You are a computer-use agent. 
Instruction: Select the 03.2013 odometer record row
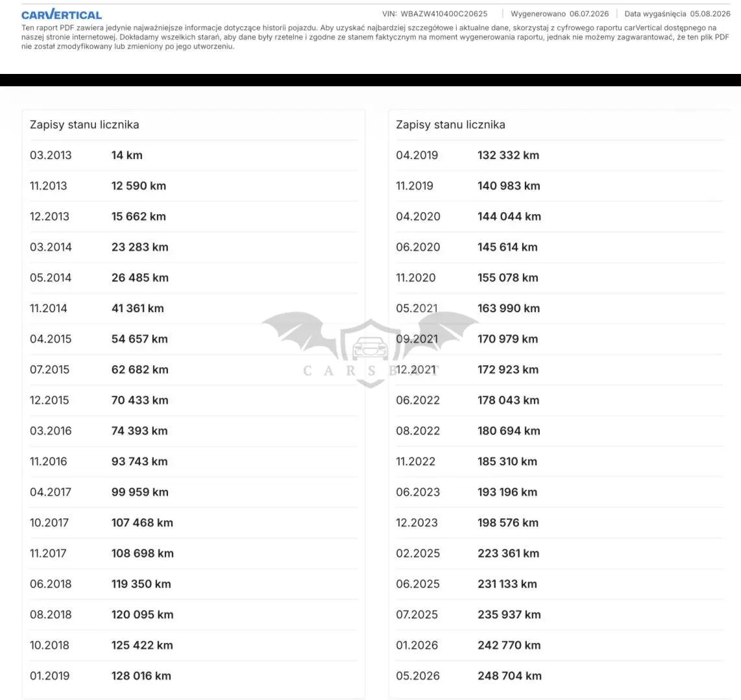tap(193, 155)
